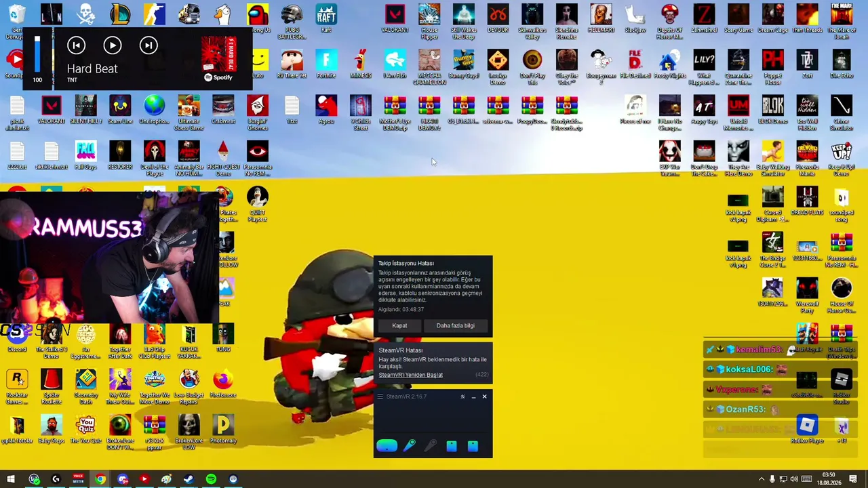
Task: Click the Daha fazla bilgi button
Action: pos(455,326)
